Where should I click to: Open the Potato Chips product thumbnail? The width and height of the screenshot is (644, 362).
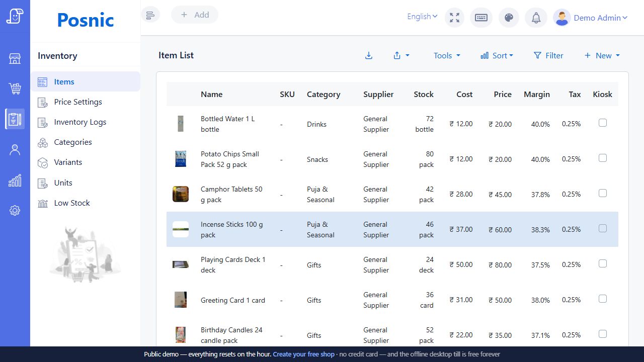tap(181, 159)
